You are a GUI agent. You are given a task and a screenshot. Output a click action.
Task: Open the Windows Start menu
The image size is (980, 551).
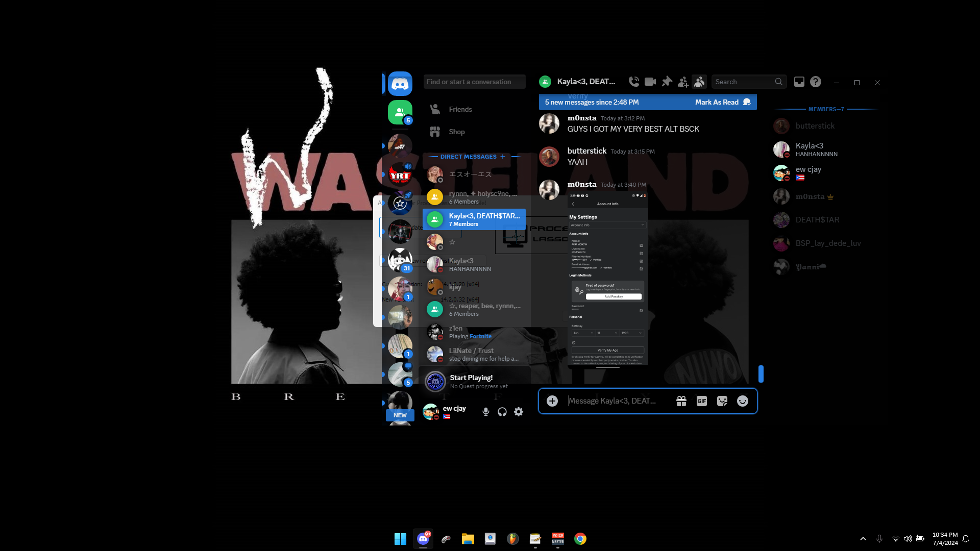[x=401, y=539]
